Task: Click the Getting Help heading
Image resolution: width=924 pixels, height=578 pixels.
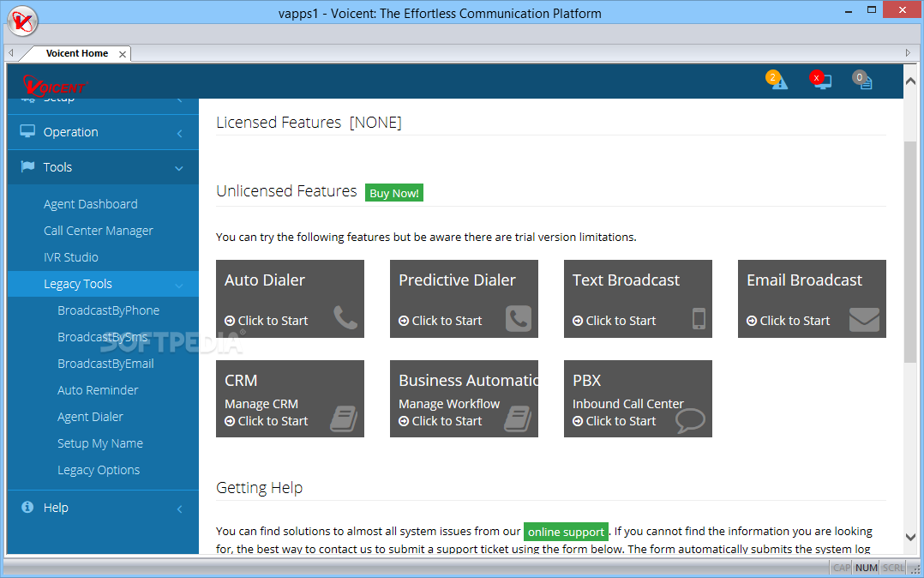Action: coord(259,488)
